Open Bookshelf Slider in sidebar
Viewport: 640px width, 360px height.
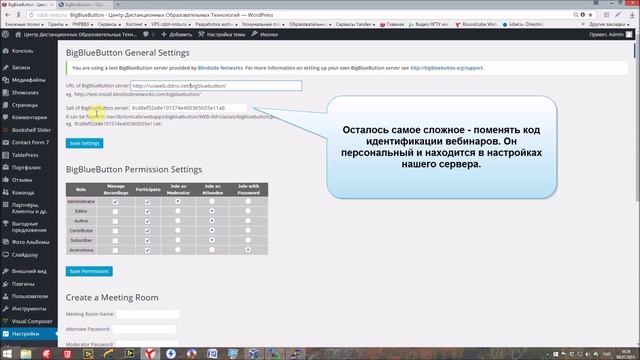(31, 130)
